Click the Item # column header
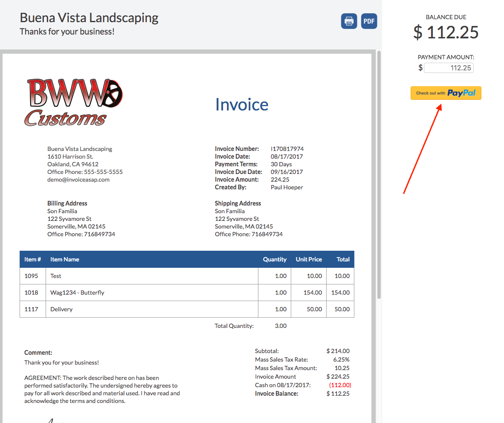The width and height of the screenshot is (504, 423). (x=33, y=259)
